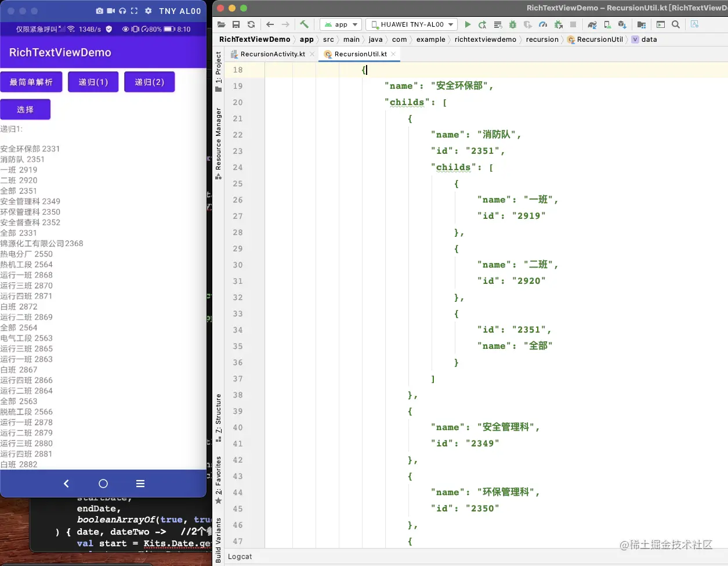Click Apply Changes and Restart Activity icon
The height and width of the screenshot is (566, 728).
pyautogui.click(x=483, y=24)
